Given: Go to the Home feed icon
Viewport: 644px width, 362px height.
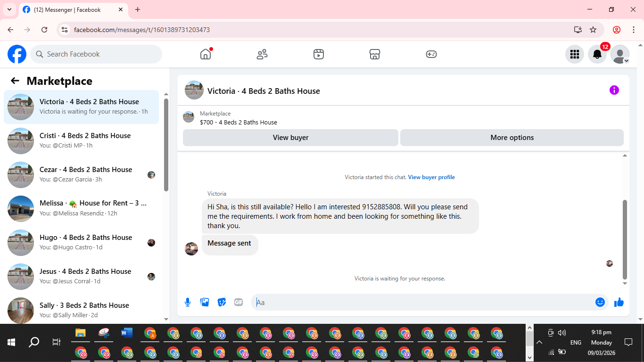Looking at the screenshot, I should [x=206, y=54].
